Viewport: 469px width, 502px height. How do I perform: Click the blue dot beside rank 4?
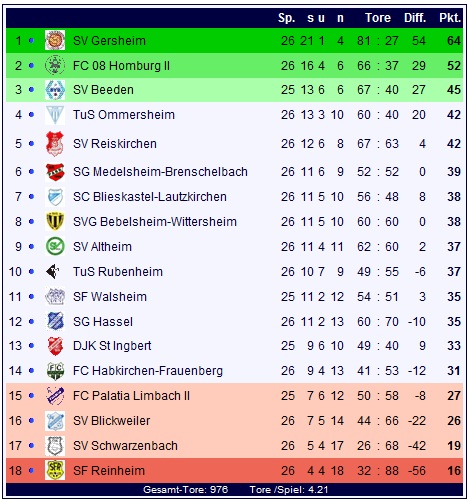(x=31, y=114)
